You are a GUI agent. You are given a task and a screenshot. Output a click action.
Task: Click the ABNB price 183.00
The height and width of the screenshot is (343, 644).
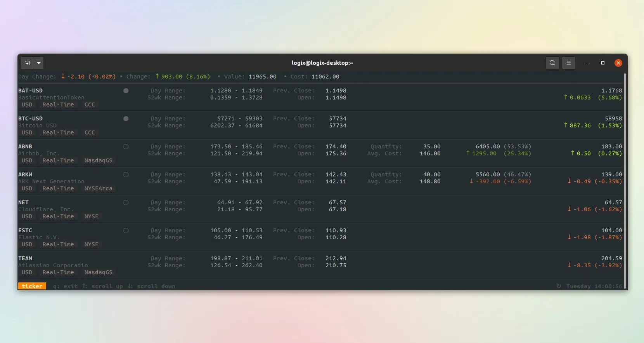click(612, 147)
